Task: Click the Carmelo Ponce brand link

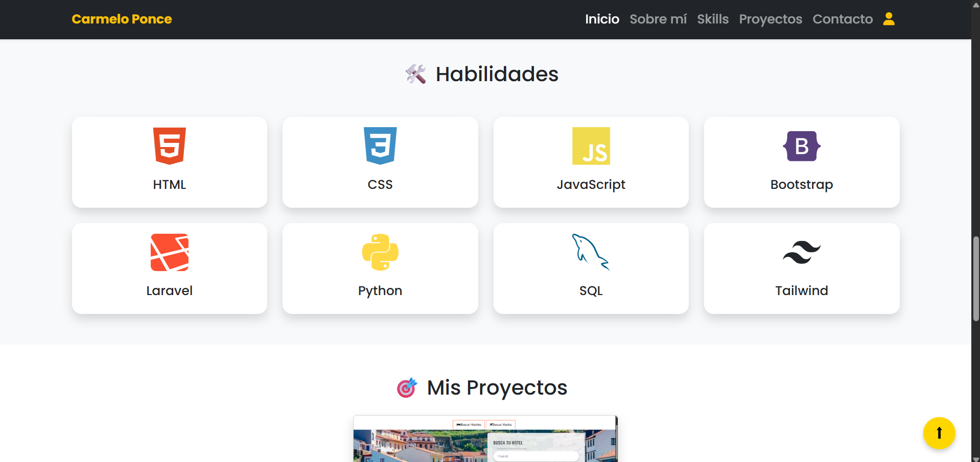Action: click(122, 19)
